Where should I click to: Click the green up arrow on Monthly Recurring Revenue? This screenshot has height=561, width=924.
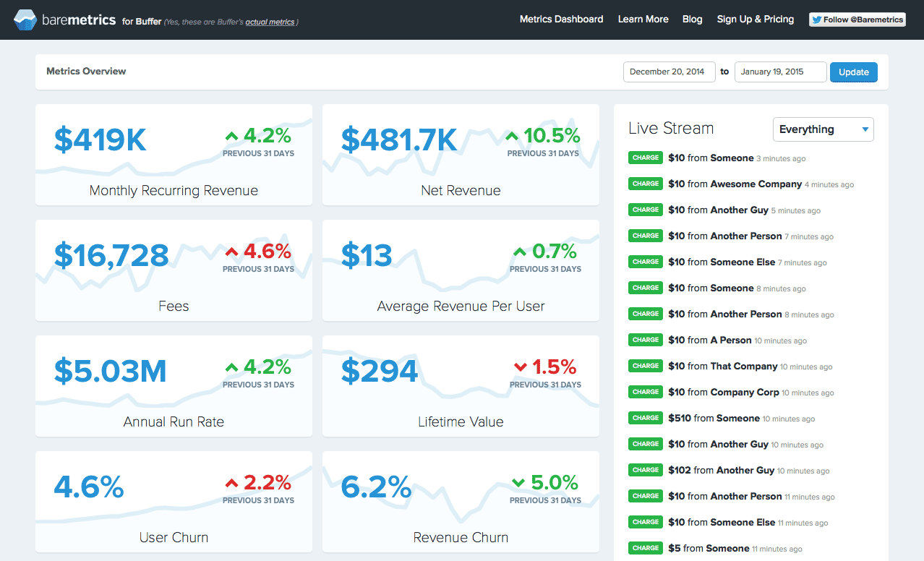coord(231,136)
